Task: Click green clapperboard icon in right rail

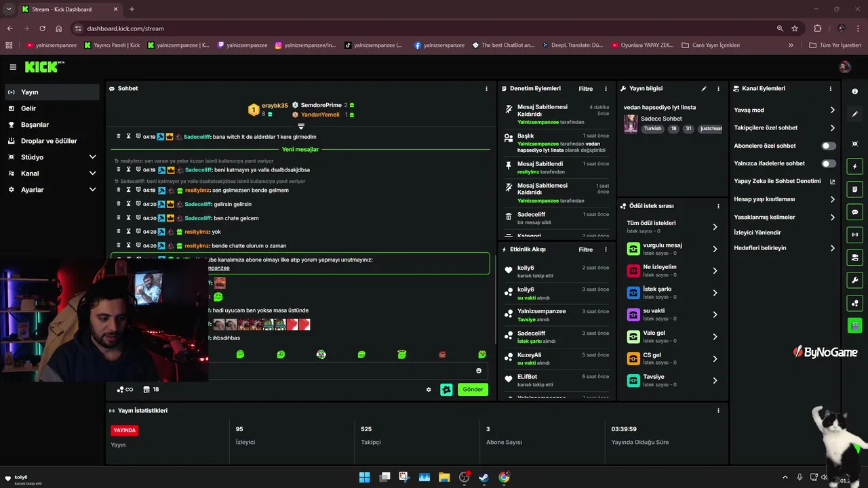Action: pyautogui.click(x=854, y=325)
